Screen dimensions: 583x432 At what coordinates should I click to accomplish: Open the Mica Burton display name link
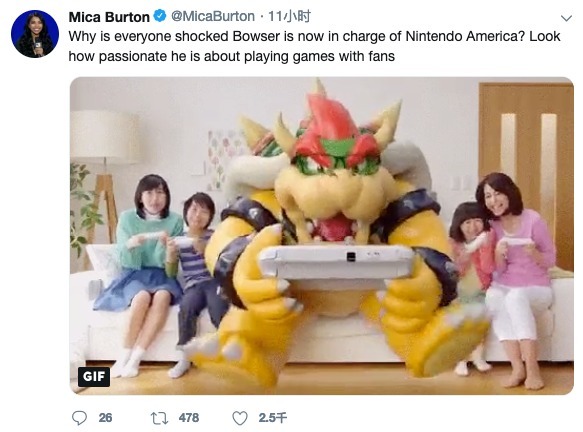tap(109, 17)
